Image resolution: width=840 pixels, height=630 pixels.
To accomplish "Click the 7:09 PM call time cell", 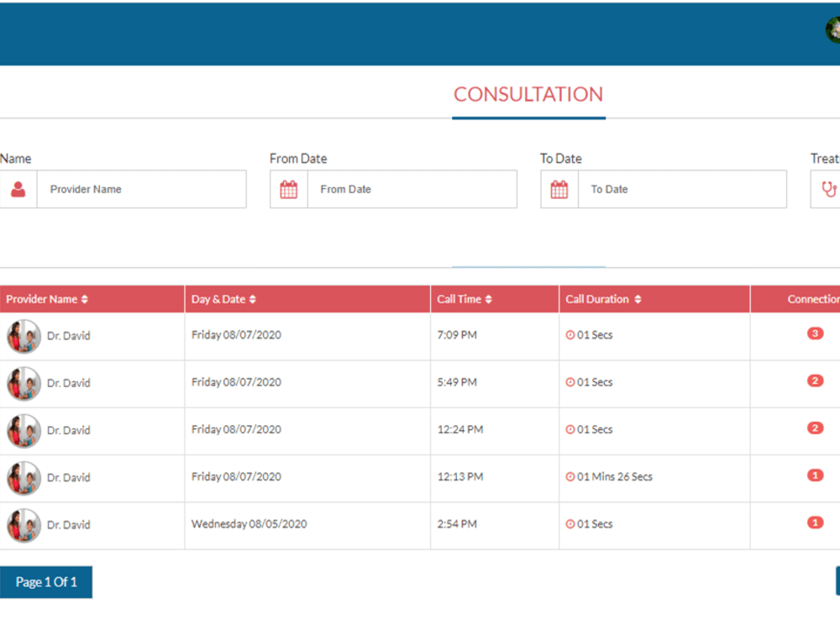I will [457, 335].
